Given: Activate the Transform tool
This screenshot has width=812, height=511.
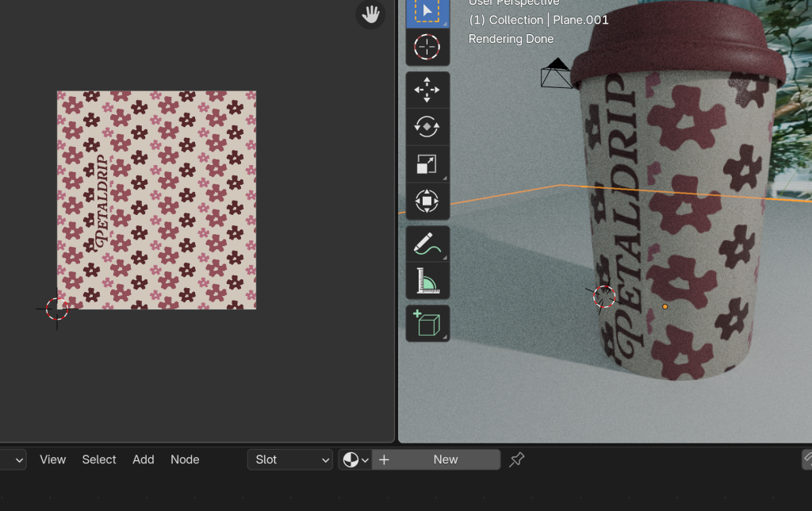Looking at the screenshot, I should point(427,202).
